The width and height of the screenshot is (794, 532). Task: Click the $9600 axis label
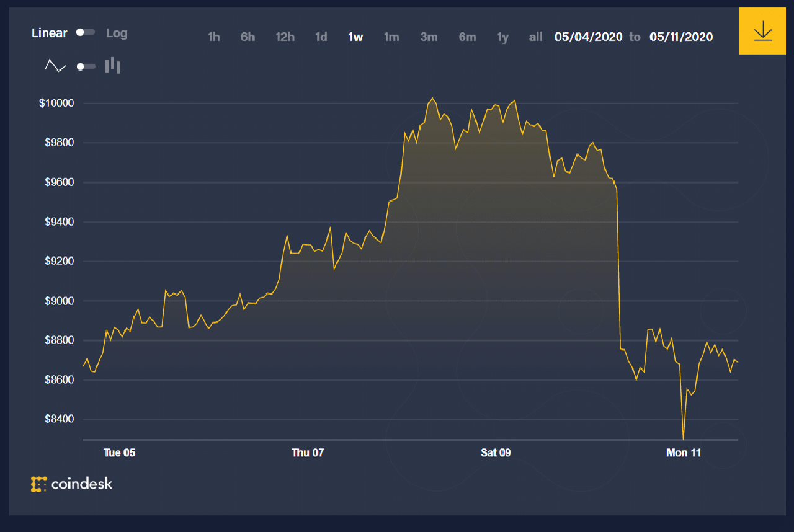(x=59, y=182)
